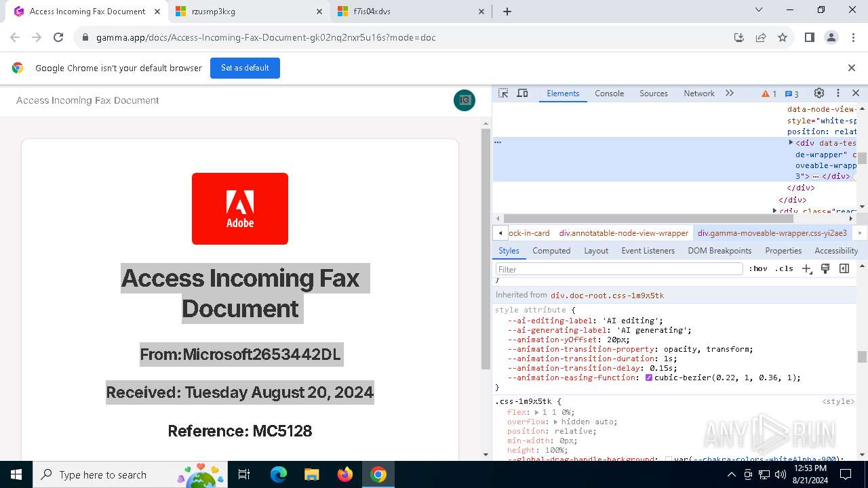Select the Elements tab
This screenshot has width=868, height=488.
pyautogui.click(x=563, y=94)
